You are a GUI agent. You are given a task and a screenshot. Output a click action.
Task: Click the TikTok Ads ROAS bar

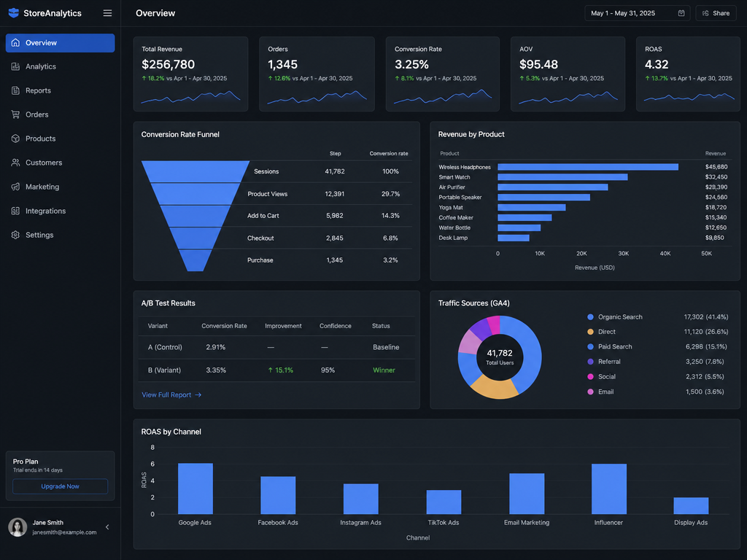pos(444,502)
